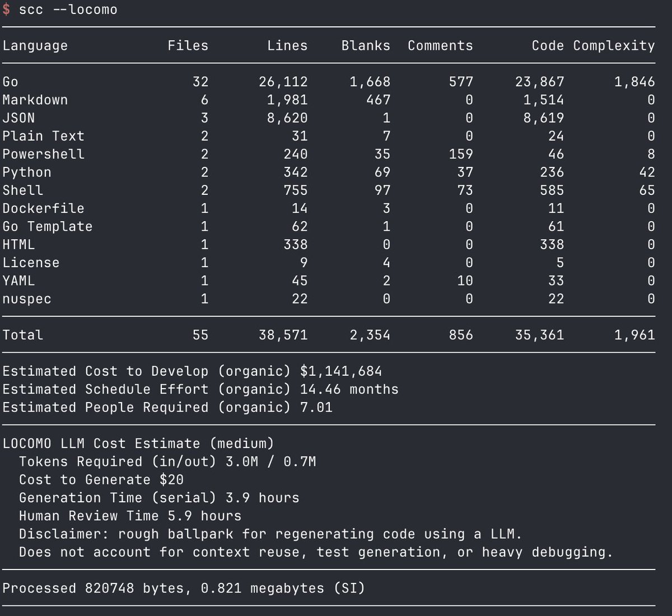
Task: Click Markdown blanks value 467
Action: coord(379,100)
